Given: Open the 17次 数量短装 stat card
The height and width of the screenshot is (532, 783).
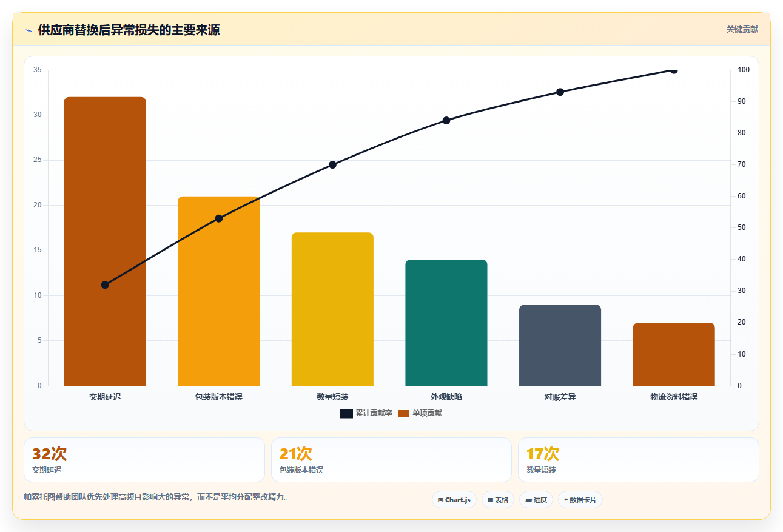Looking at the screenshot, I should click(638, 460).
